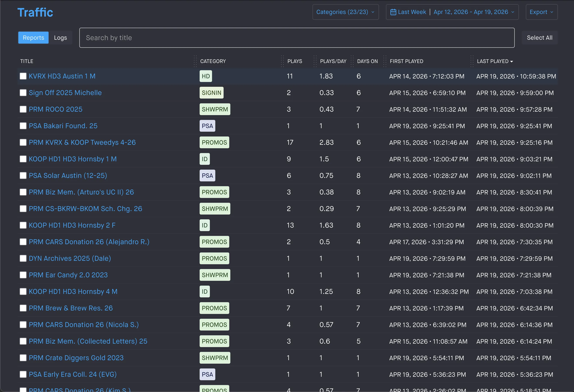Sort by First Played column header
Image resolution: width=574 pixels, height=392 pixels.
tap(406, 61)
